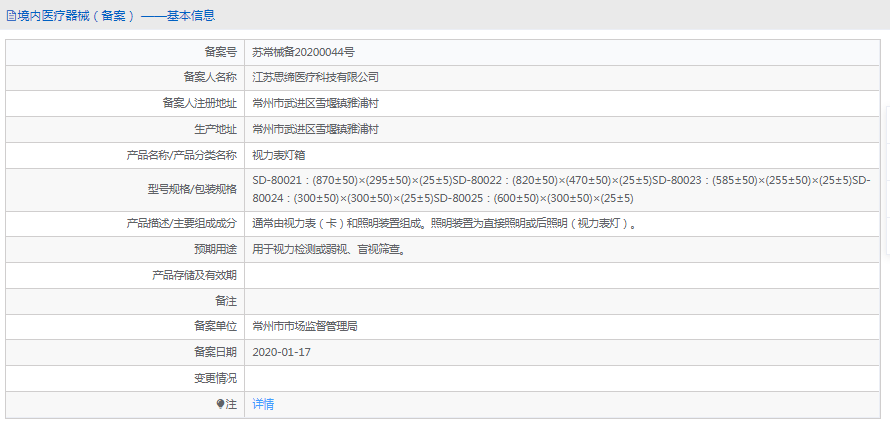
Task: Click the model specification text starting SD-80021
Action: [x=561, y=190]
